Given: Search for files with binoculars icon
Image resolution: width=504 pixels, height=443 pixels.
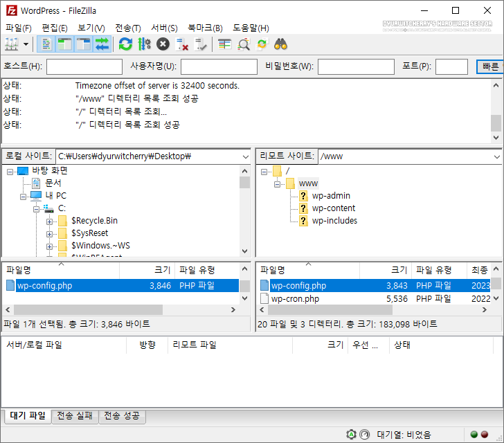Looking at the screenshot, I should (x=280, y=44).
